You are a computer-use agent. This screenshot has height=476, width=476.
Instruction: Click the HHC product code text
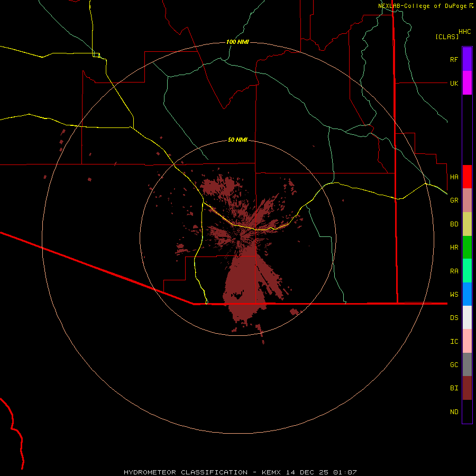[464, 32]
